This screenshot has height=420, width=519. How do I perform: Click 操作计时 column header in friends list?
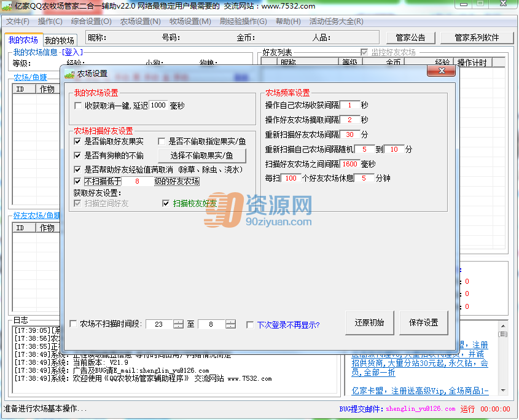coord(472,62)
